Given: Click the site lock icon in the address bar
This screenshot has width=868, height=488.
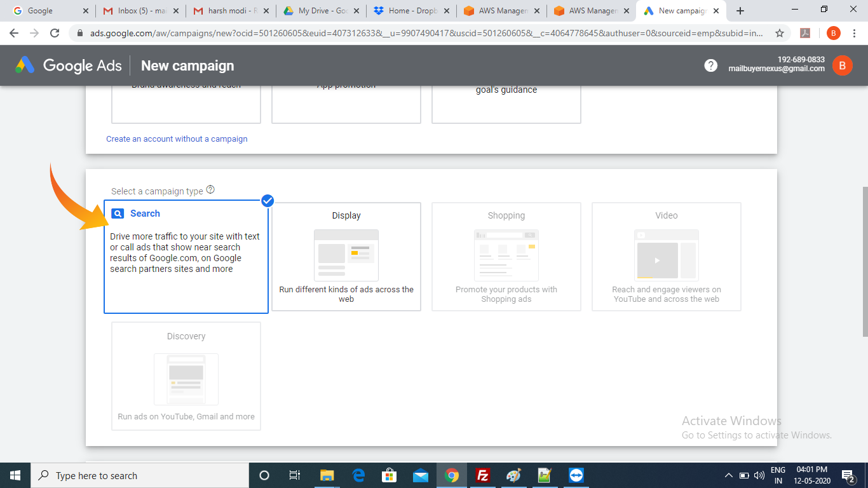Looking at the screenshot, I should tap(79, 33).
